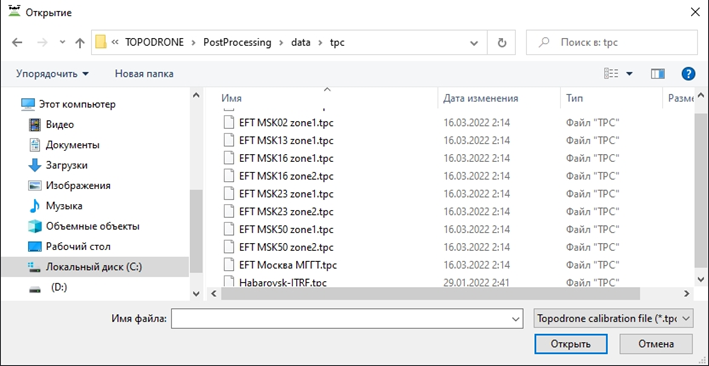Image resolution: width=709 pixels, height=366 pixels.
Task: Expand the Имя файла dropdown arrow
Action: pos(516,318)
